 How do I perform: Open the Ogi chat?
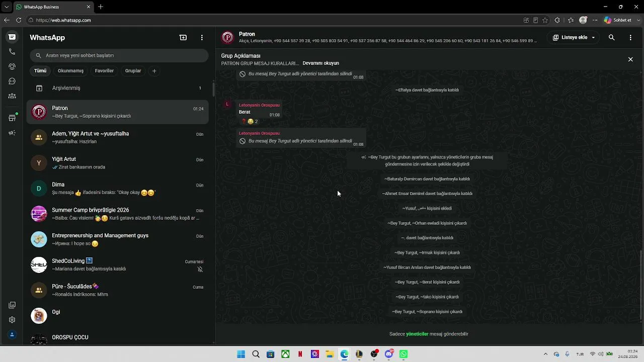[118, 316]
